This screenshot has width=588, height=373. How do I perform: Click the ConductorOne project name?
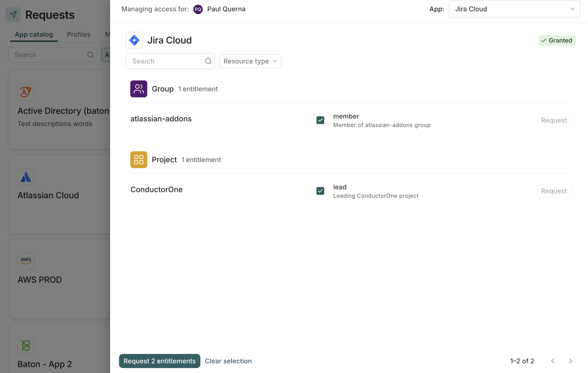click(156, 189)
